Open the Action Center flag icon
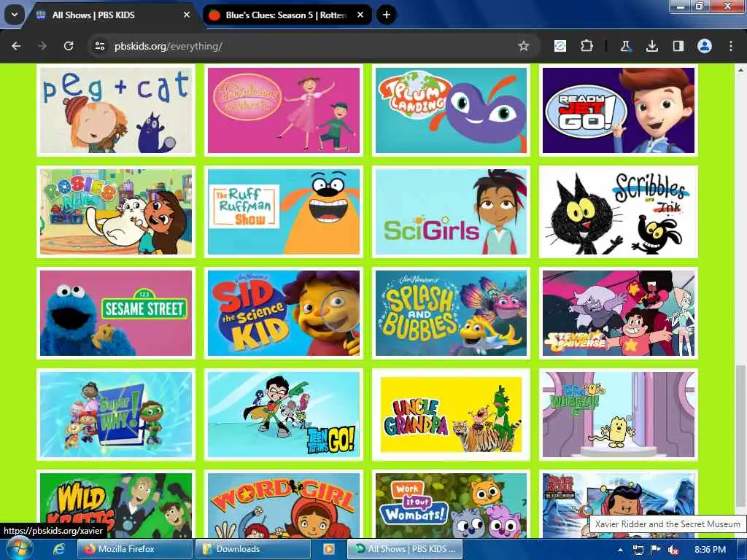 pyautogui.click(x=656, y=550)
